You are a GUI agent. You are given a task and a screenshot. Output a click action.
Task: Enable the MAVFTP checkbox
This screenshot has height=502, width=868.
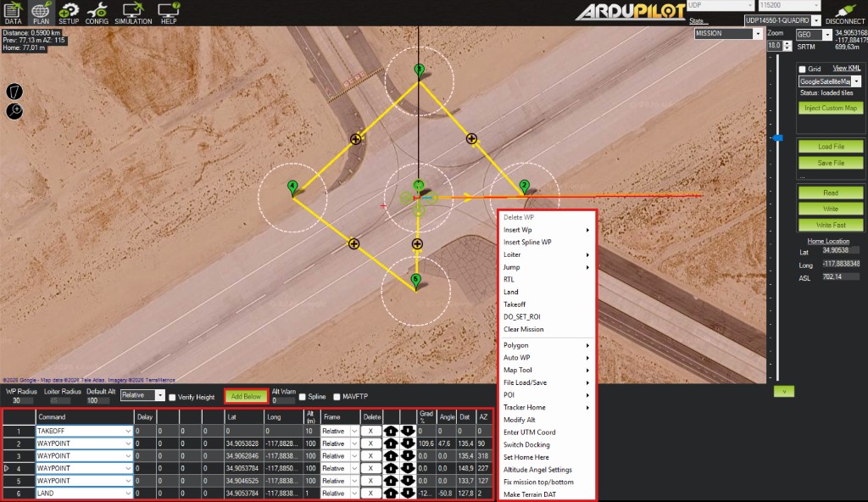[337, 397]
